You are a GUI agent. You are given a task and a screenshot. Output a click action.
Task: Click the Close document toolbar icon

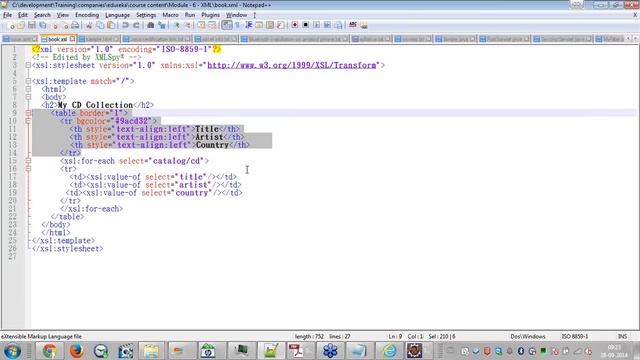[x=54, y=25]
